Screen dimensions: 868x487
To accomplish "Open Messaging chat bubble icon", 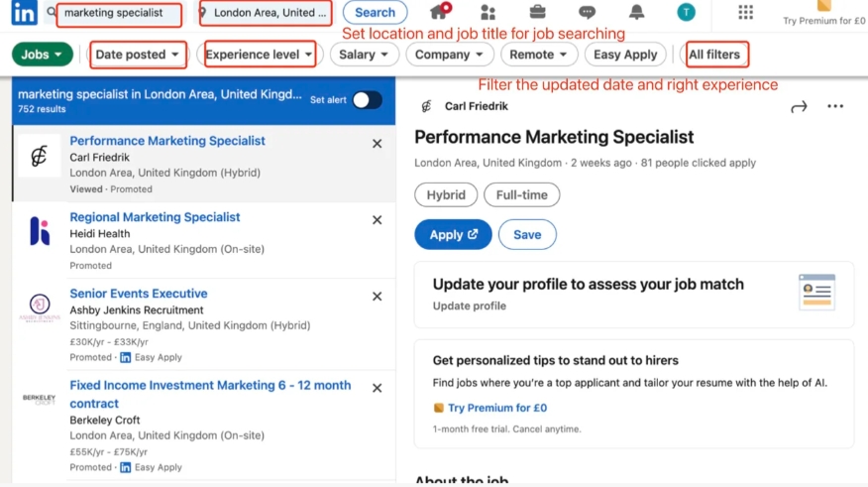I will (x=587, y=12).
